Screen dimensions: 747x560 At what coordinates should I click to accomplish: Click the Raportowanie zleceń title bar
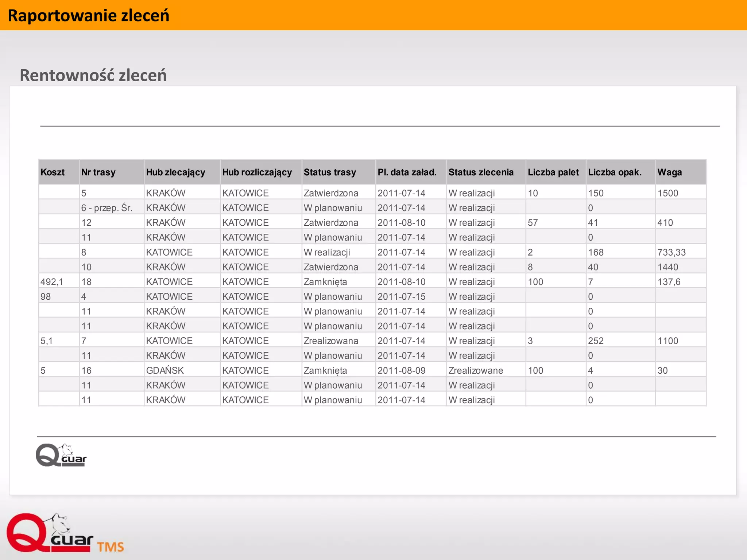[x=89, y=15]
